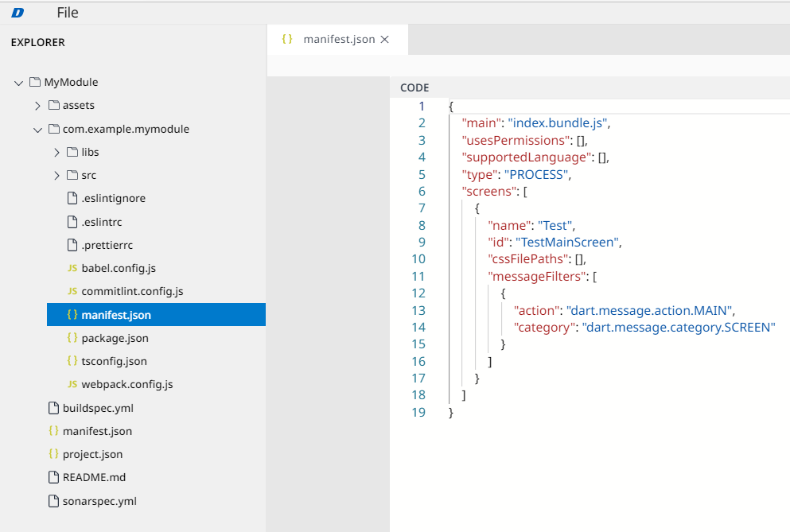The height and width of the screenshot is (532, 790).
Task: Click the MyModule folder icon
Action: (35, 82)
